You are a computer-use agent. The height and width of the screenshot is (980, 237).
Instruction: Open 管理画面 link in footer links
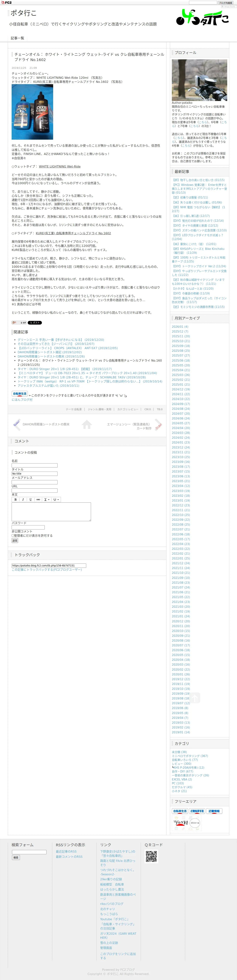[x=106, y=948]
